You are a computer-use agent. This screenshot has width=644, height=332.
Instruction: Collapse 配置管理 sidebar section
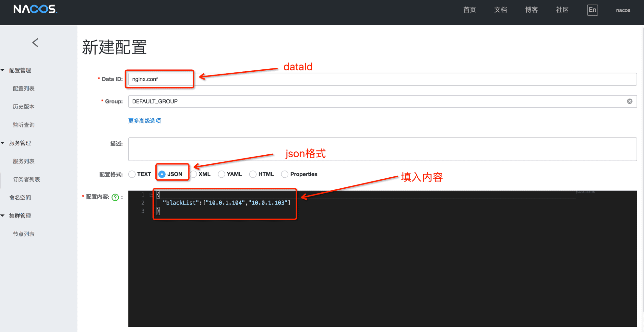tap(3, 70)
